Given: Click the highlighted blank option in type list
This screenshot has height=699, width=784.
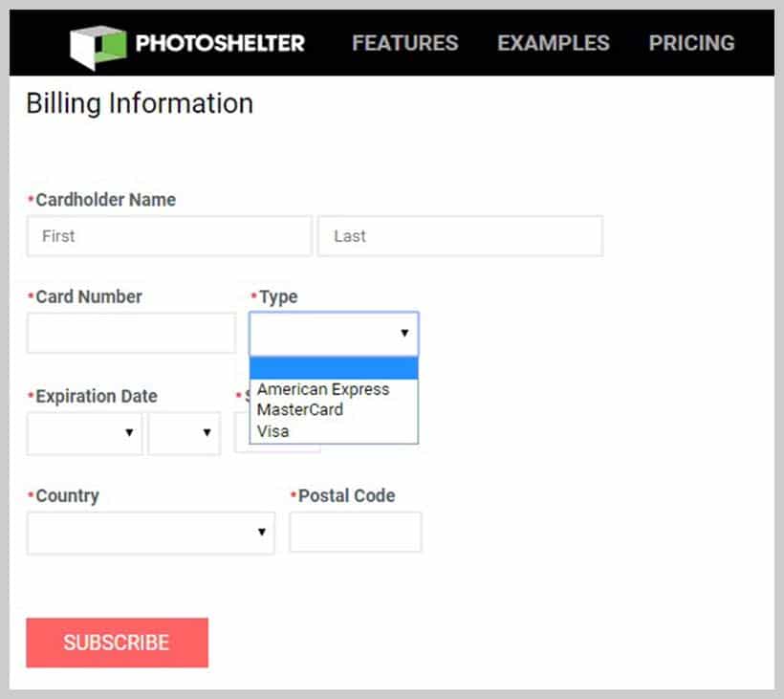Looking at the screenshot, I should [x=333, y=366].
